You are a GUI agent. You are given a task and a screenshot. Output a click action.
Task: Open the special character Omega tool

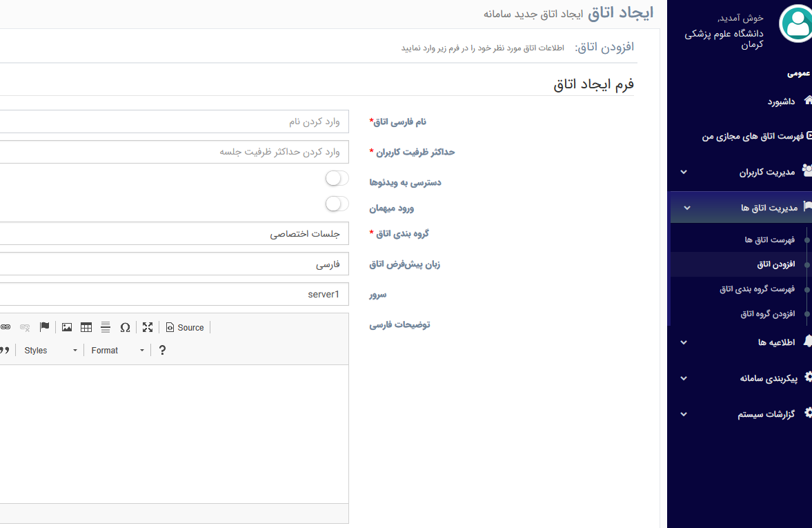pyautogui.click(x=125, y=327)
